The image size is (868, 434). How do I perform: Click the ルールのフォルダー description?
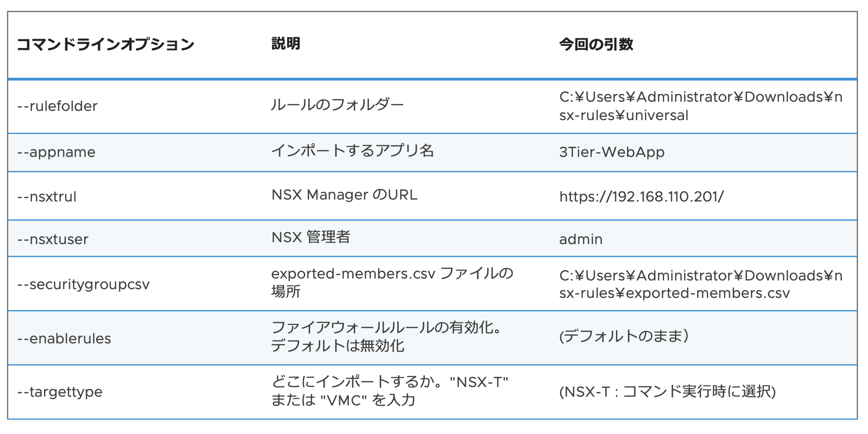pos(337,105)
